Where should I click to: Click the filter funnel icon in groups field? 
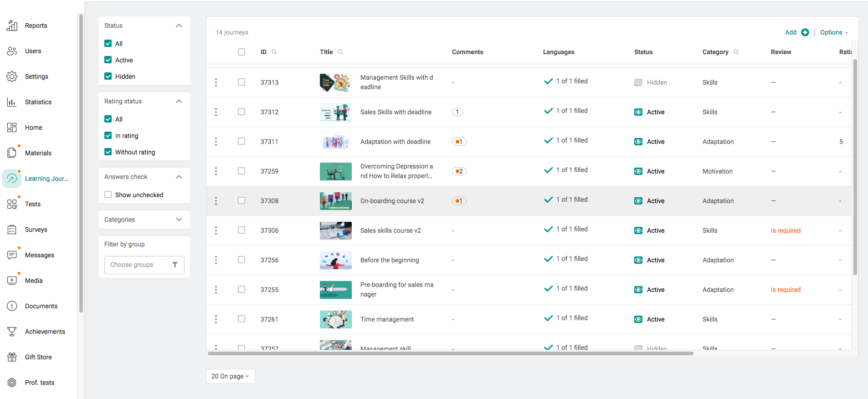click(x=175, y=265)
